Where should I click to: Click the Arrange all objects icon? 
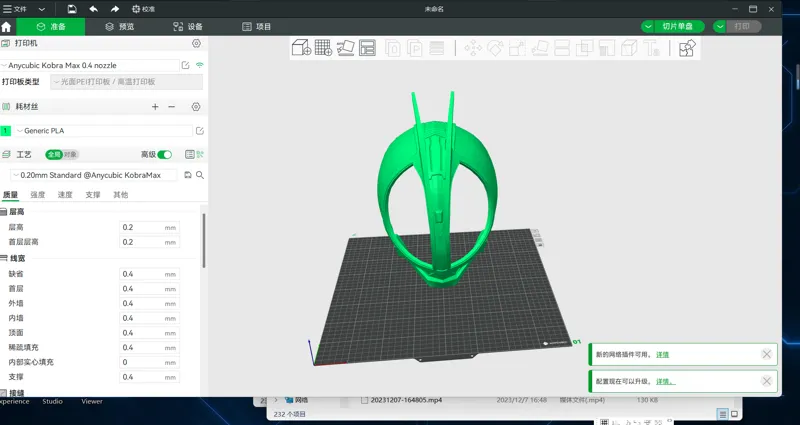[367, 48]
